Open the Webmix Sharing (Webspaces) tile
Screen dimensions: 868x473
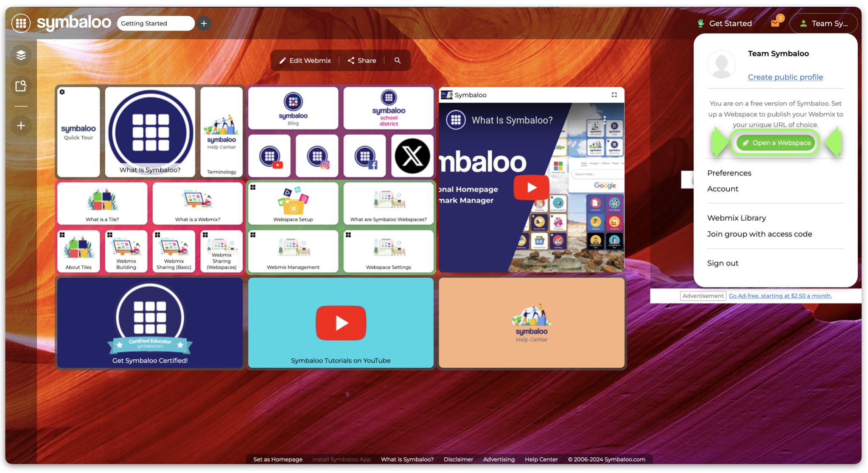[221, 251]
